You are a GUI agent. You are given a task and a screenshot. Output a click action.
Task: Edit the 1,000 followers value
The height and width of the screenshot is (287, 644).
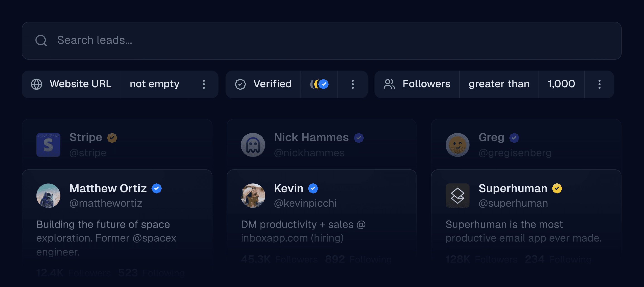pyautogui.click(x=561, y=84)
